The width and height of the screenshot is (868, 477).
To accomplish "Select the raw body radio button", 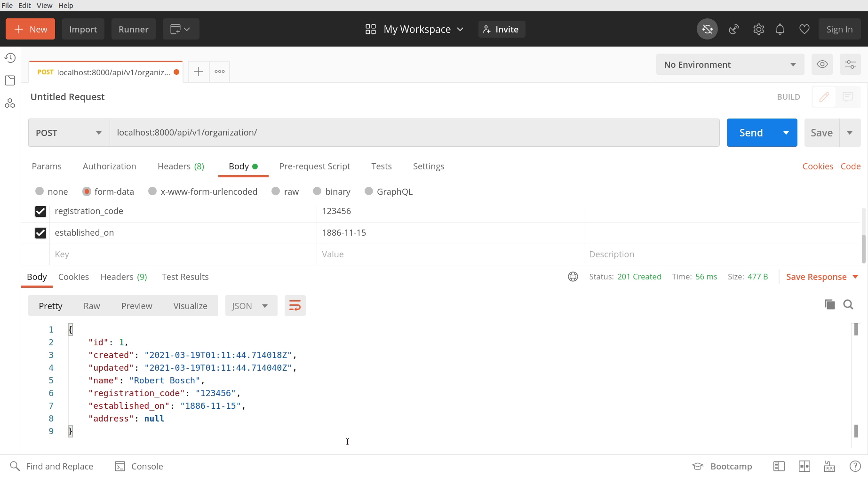I will click(x=276, y=191).
